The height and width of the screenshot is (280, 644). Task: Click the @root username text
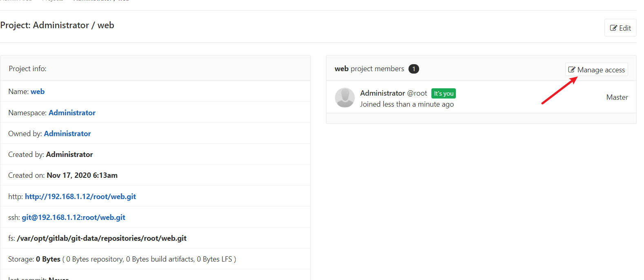417,93
